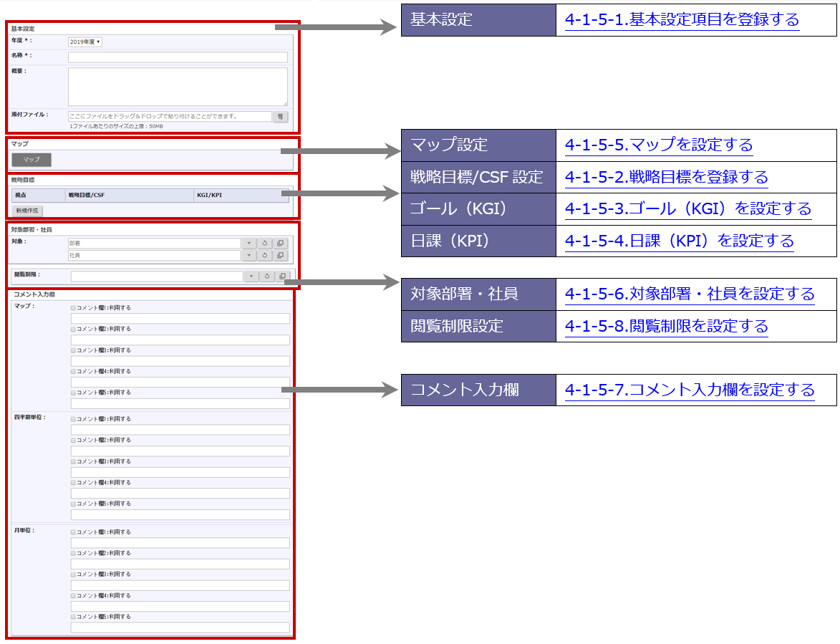Click the 社員 target input field
The width and height of the screenshot is (840, 644).
click(x=154, y=256)
